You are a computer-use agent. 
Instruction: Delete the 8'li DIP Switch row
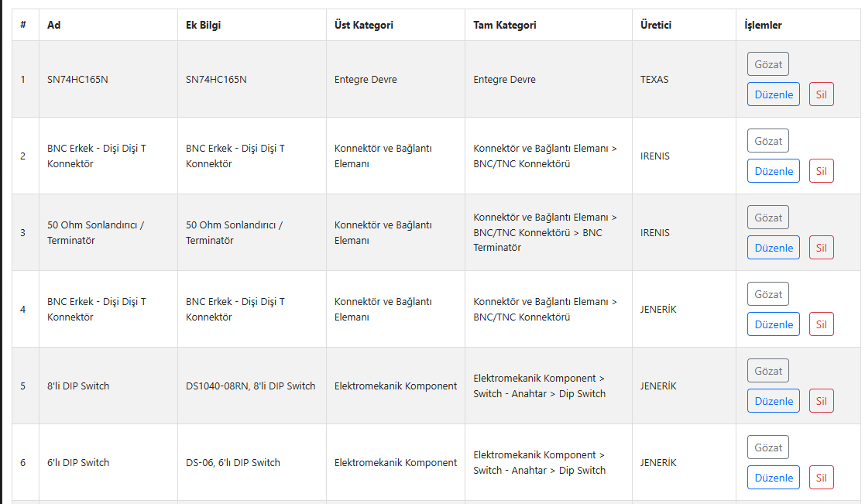(x=821, y=401)
